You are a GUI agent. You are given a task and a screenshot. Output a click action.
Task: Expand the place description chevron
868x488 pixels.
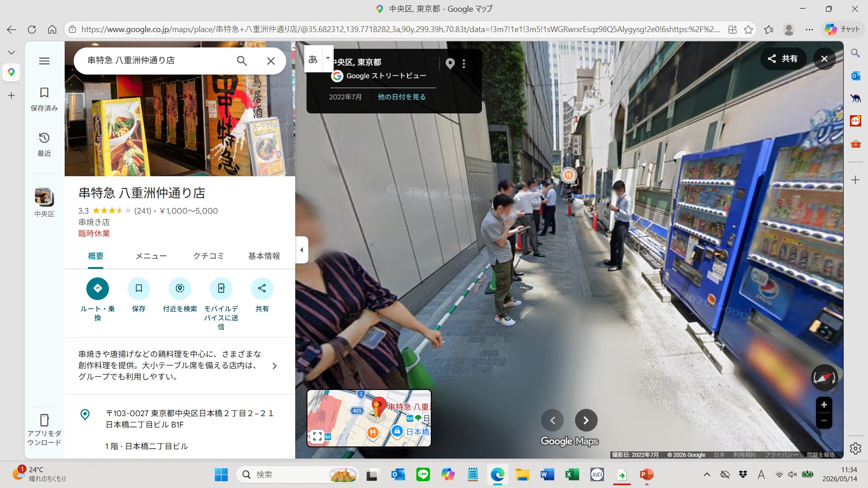pos(274,366)
